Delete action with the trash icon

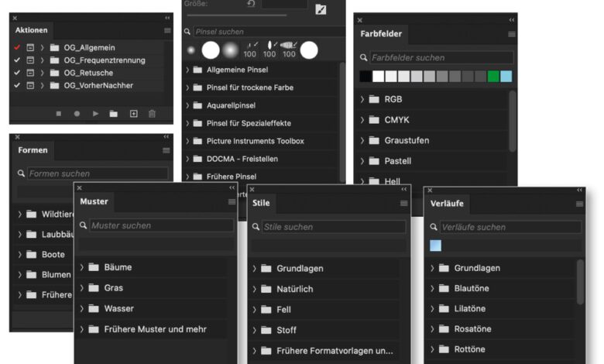[152, 114]
